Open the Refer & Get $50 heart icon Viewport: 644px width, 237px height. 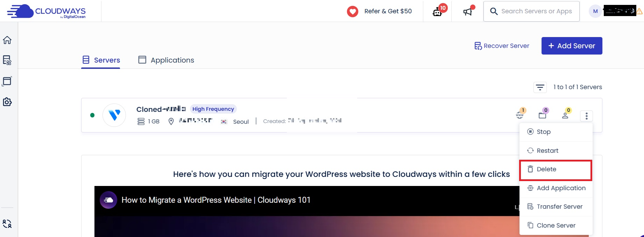coord(353,12)
